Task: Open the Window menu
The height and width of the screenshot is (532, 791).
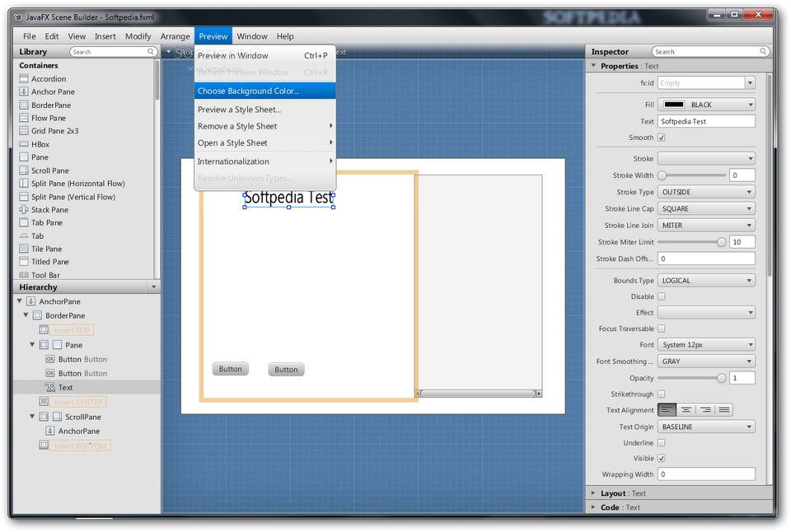Action: [251, 35]
